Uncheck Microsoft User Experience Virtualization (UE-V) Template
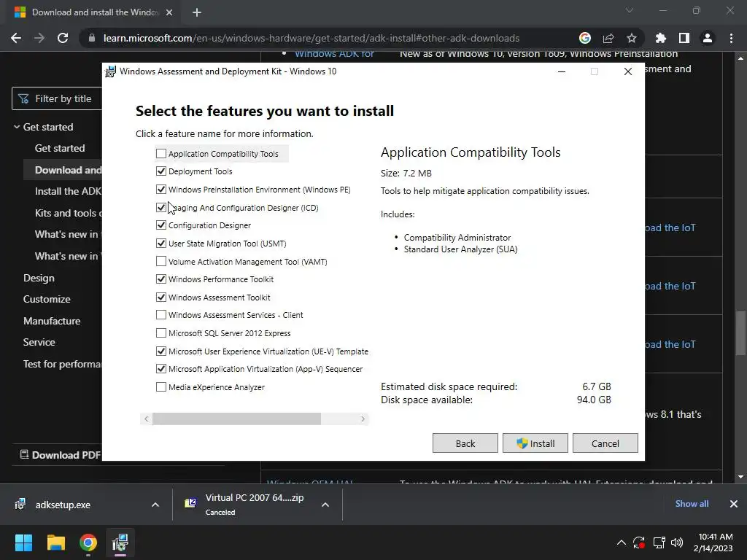This screenshot has height=560, width=747. point(161,351)
